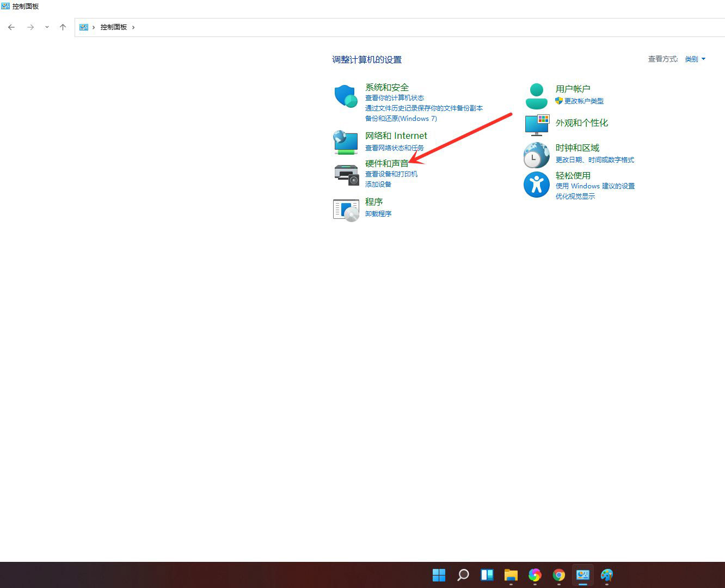
Task: Click 控制面板 breadcrumb in address bar
Action: coord(114,27)
